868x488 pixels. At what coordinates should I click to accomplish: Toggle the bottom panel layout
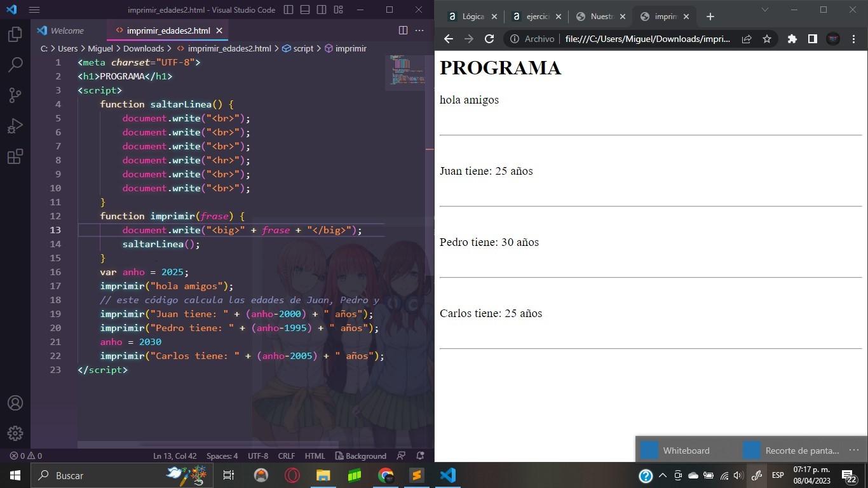305,10
